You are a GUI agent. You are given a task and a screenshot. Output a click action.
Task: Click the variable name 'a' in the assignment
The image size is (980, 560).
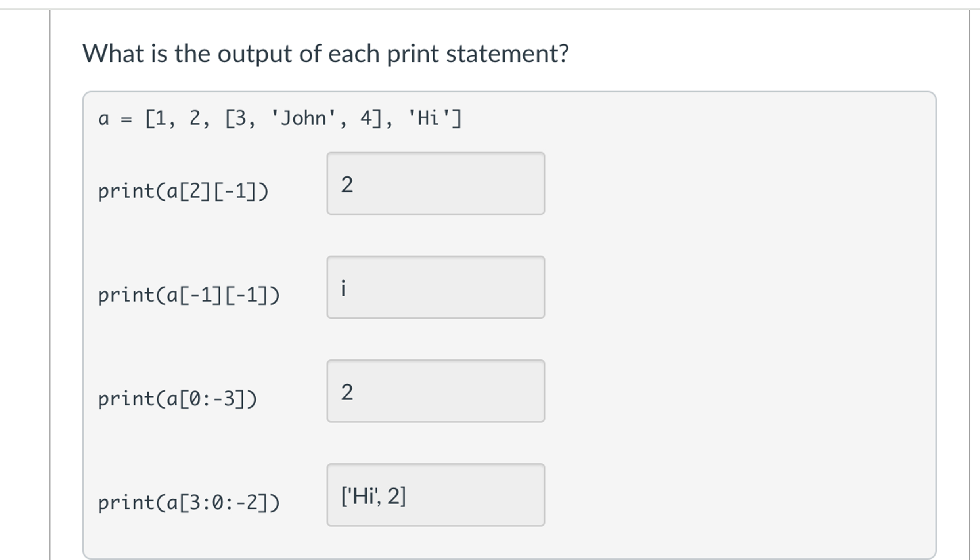tap(104, 118)
